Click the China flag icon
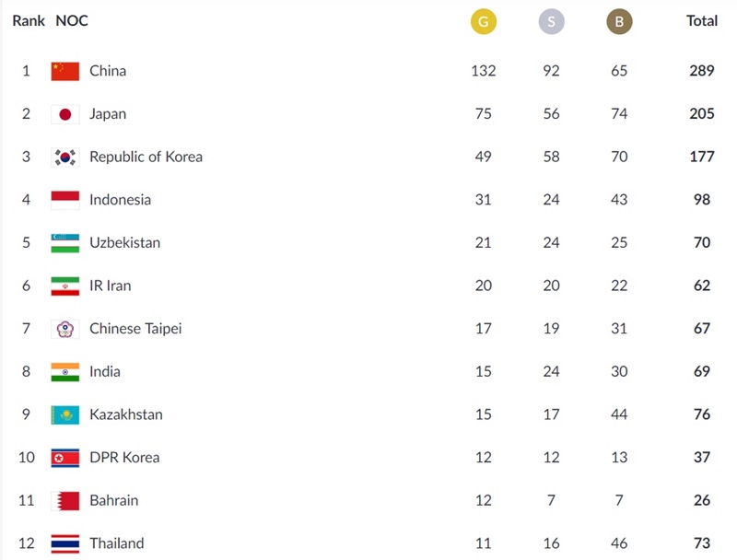This screenshot has height=560, width=737. [65, 71]
